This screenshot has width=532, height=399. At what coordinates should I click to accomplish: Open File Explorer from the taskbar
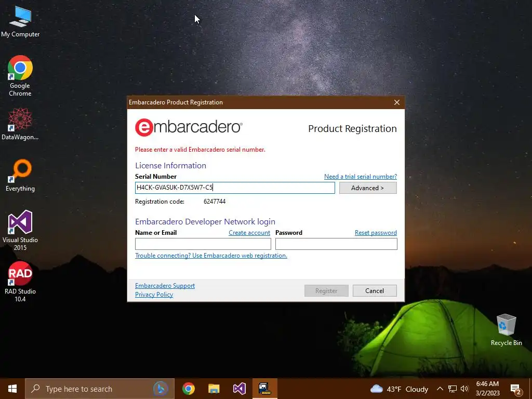click(214, 389)
